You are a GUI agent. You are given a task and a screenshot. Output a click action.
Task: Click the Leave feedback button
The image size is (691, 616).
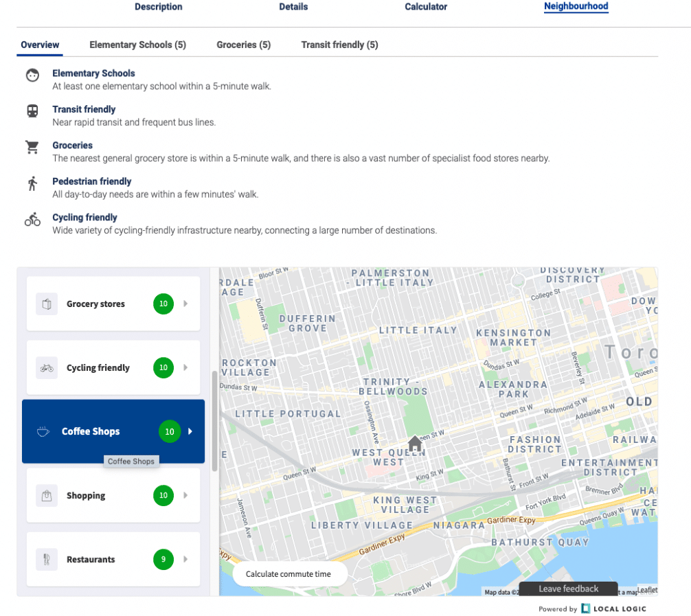(x=568, y=589)
